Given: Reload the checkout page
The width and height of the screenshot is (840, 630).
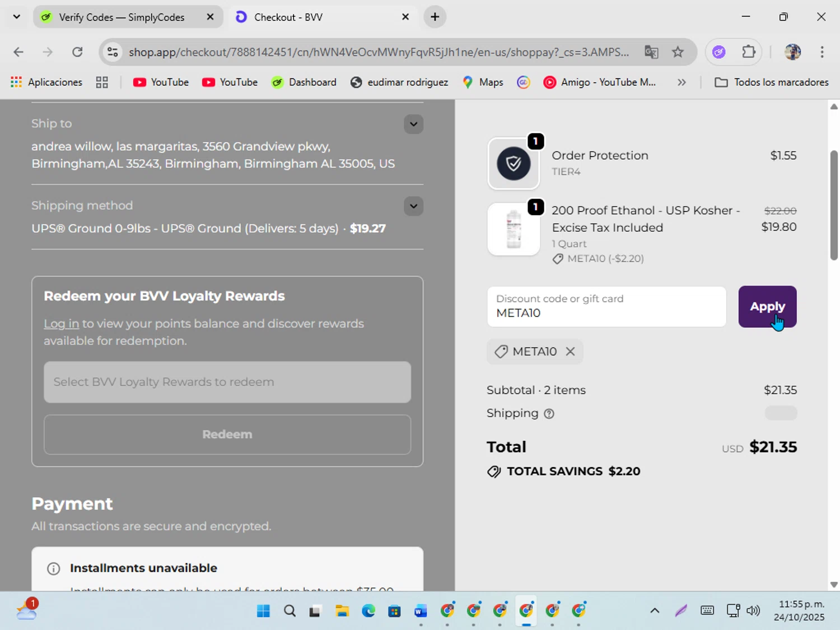Looking at the screenshot, I should point(77,52).
